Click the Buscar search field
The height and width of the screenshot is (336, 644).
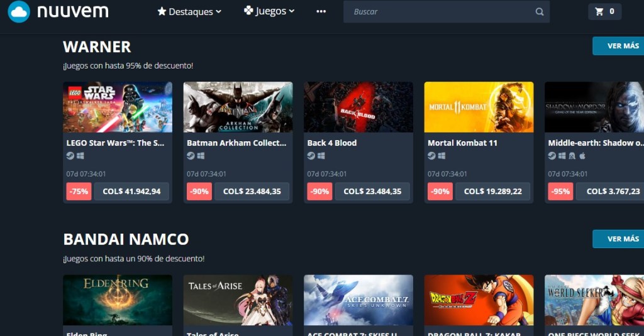440,11
